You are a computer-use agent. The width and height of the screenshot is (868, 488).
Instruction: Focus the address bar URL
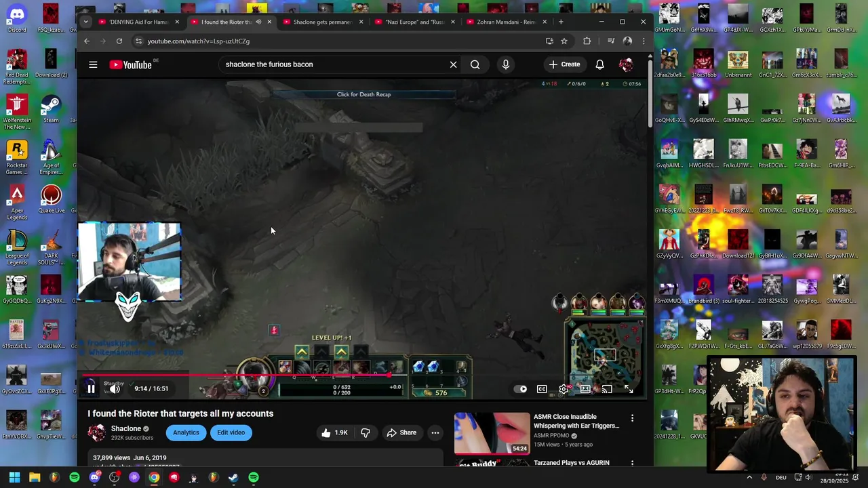(199, 41)
